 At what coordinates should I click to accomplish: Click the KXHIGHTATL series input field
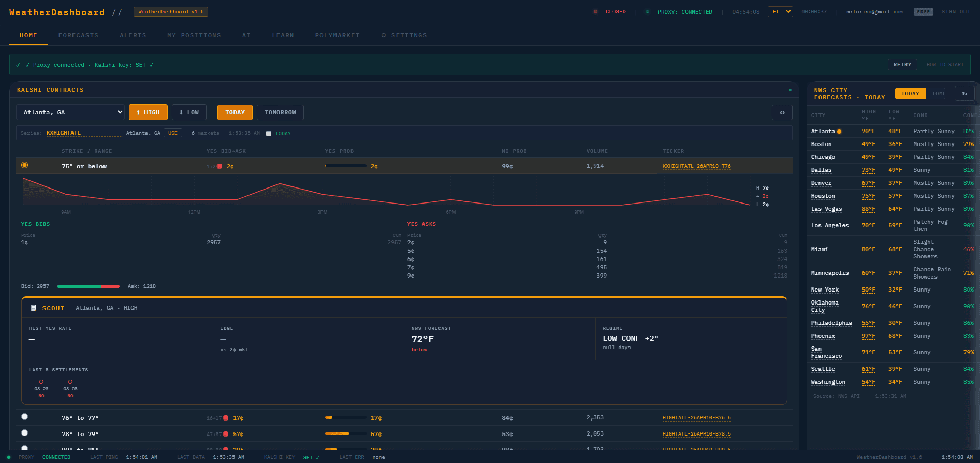[83, 133]
